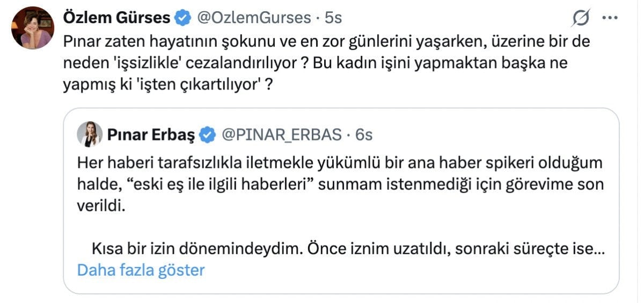Click the Grok slashed-circle icon

point(581,19)
